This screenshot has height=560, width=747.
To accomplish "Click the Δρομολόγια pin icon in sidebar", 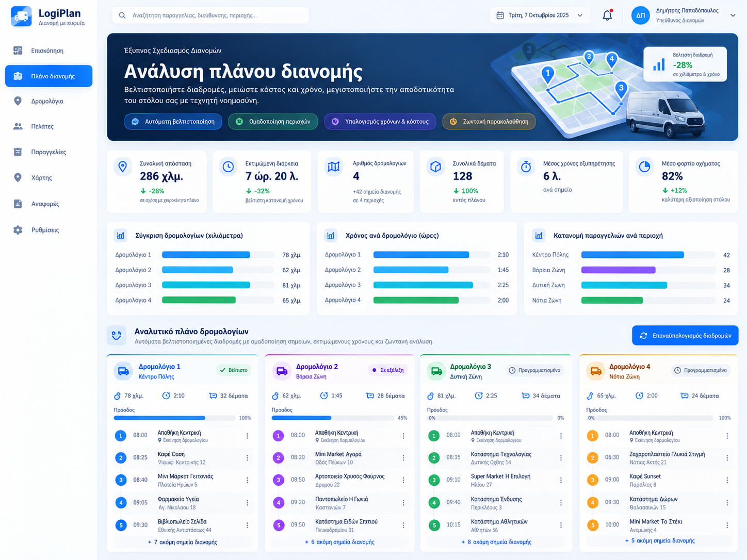I will pyautogui.click(x=18, y=101).
